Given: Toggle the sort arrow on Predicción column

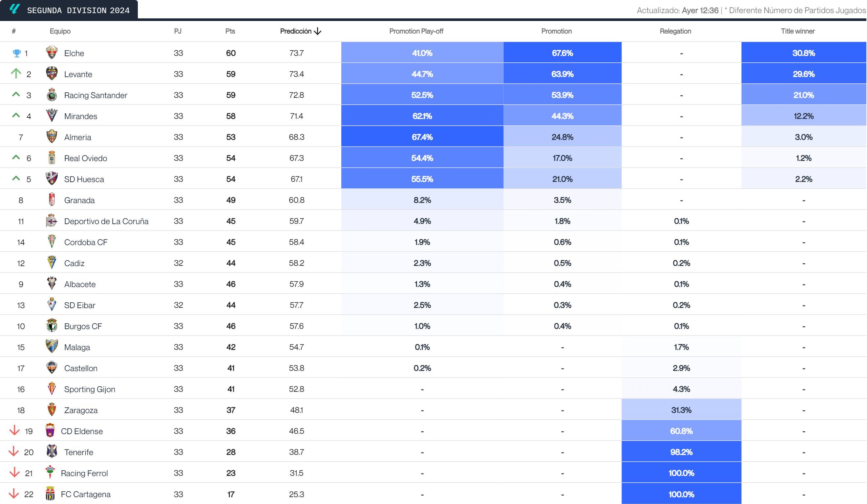Looking at the screenshot, I should click(318, 31).
